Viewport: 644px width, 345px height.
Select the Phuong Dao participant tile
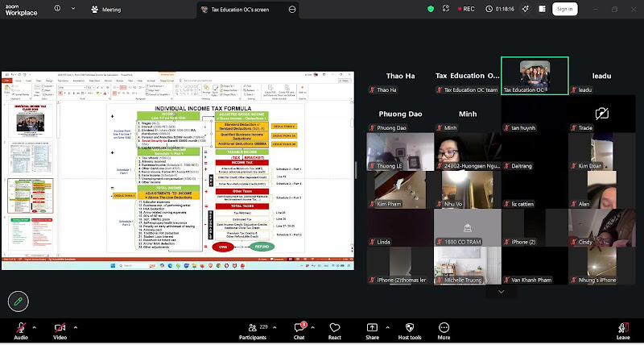tap(400, 114)
